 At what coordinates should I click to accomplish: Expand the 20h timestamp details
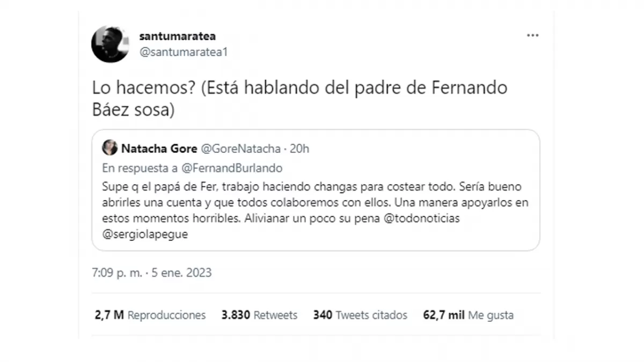tap(301, 149)
